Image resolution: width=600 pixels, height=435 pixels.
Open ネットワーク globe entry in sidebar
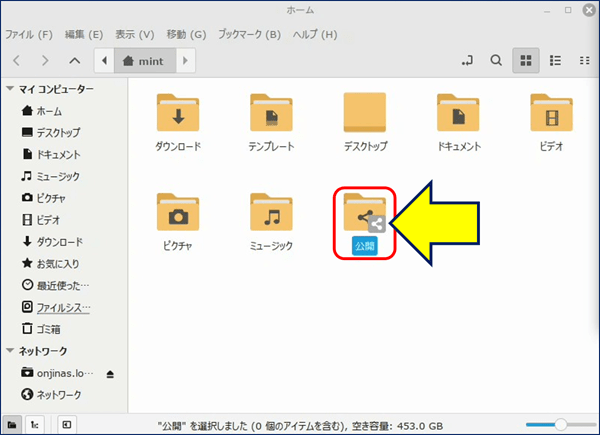click(x=51, y=394)
